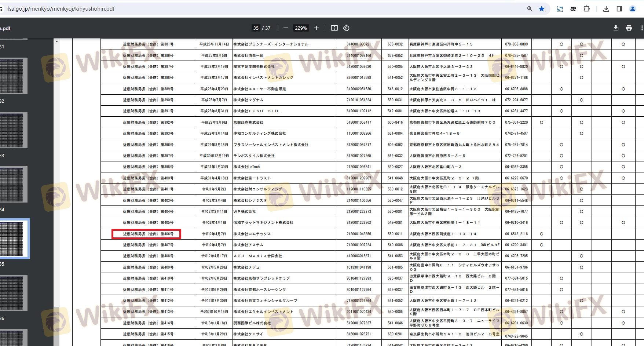Download the PDF from the viewer toolbar
Image resolution: width=644 pixels, height=346 pixels.
pos(616,28)
